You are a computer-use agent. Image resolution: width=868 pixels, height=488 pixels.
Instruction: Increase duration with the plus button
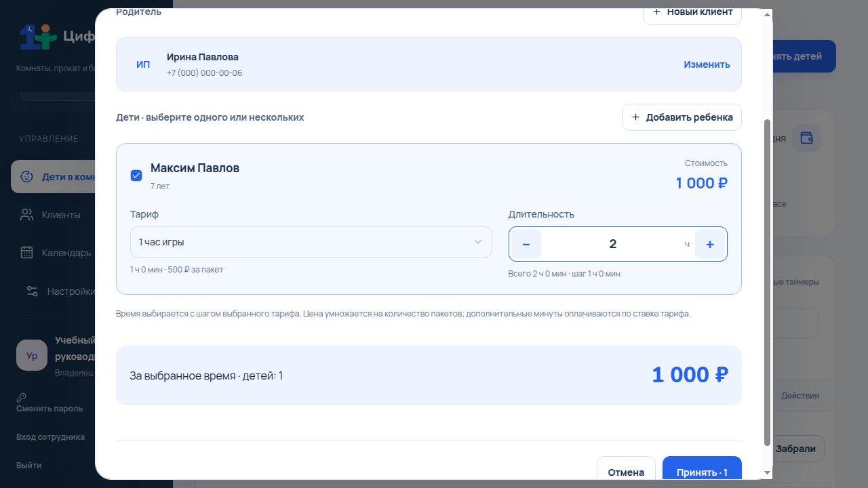point(710,244)
